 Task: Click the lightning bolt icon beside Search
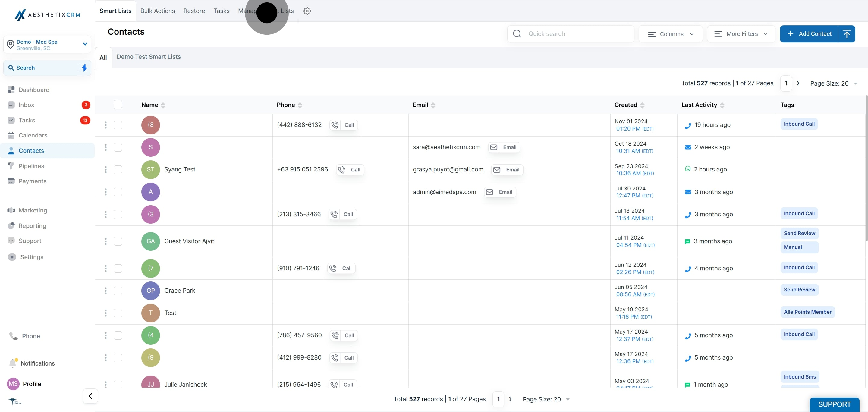[84, 68]
